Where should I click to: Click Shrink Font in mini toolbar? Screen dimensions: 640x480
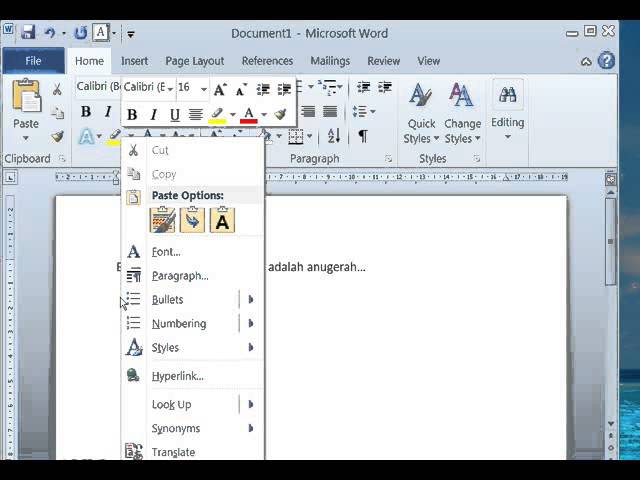click(x=241, y=89)
